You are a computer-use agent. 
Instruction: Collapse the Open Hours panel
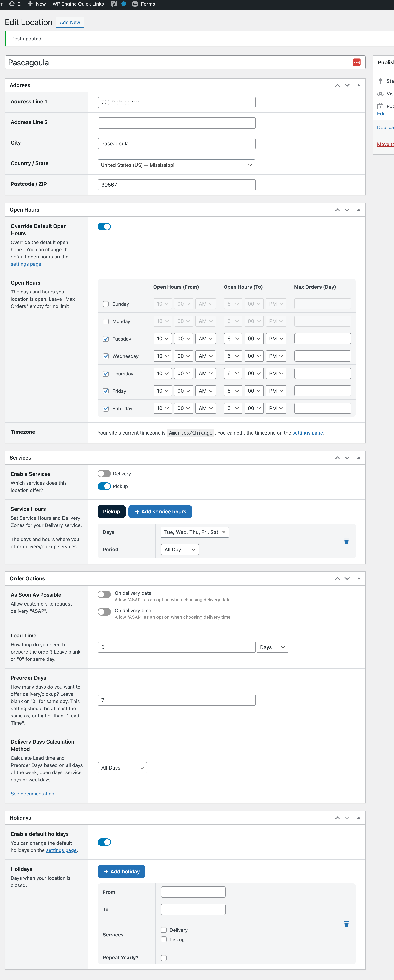tap(359, 210)
